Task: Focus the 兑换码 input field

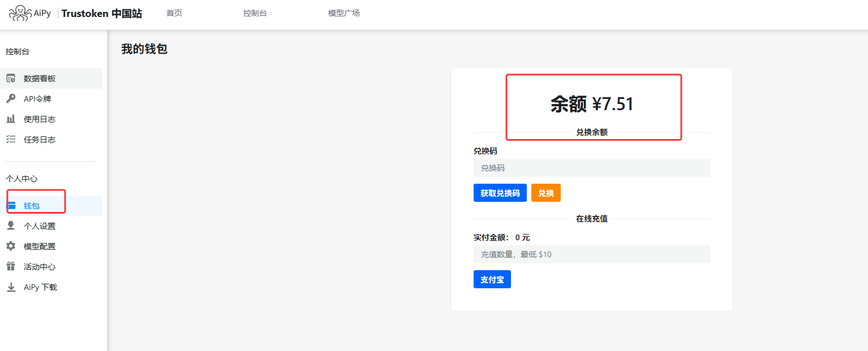Action: tap(591, 168)
